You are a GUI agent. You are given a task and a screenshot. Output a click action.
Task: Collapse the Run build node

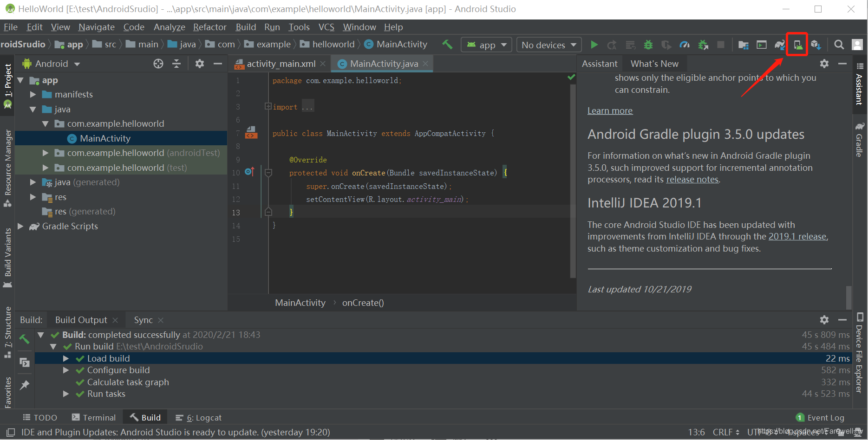click(53, 346)
